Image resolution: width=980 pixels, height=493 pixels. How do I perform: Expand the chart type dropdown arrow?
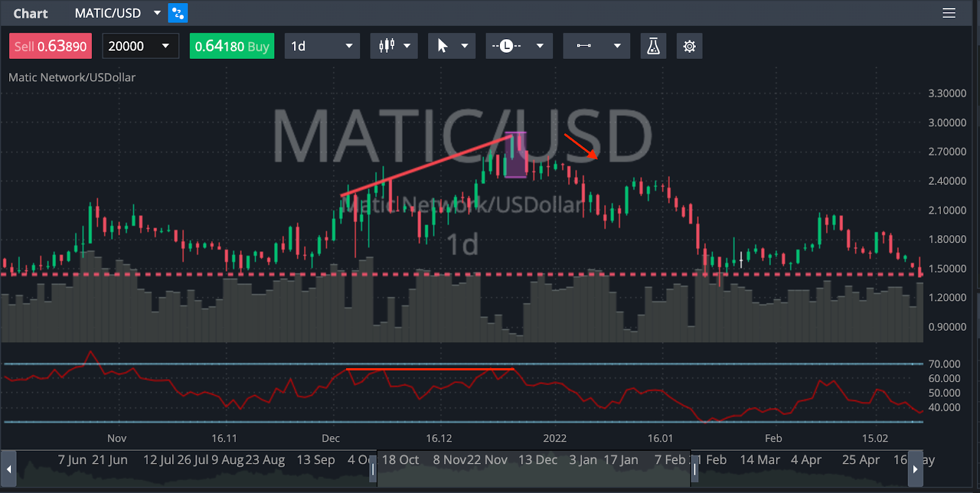tap(407, 46)
